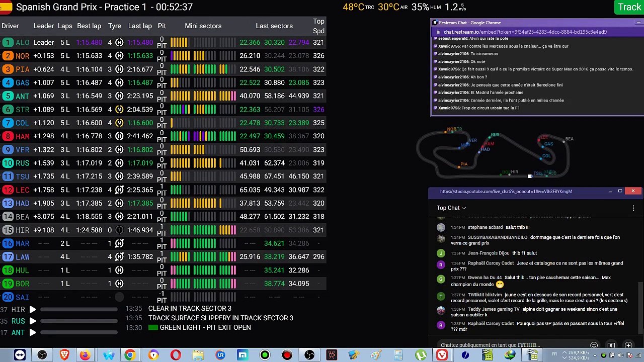Click COL medium tyre icon
644x362 pixels.
pyautogui.click(x=119, y=123)
